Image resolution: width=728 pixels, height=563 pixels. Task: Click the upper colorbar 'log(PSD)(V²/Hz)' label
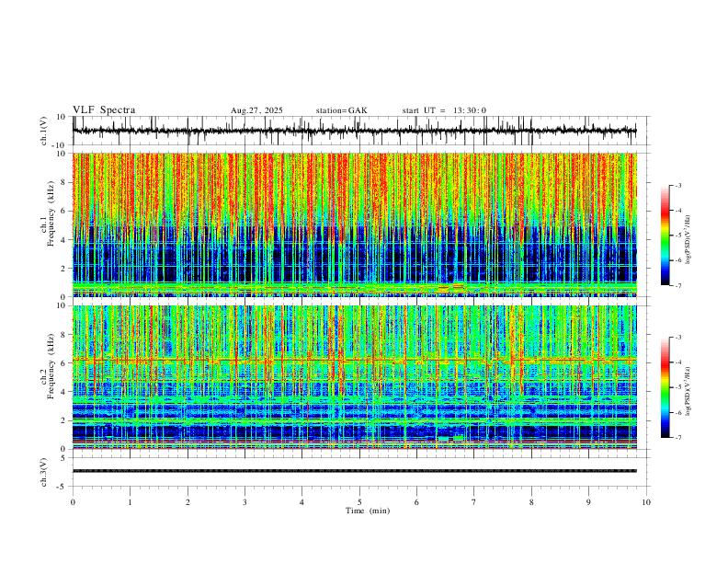click(x=688, y=240)
